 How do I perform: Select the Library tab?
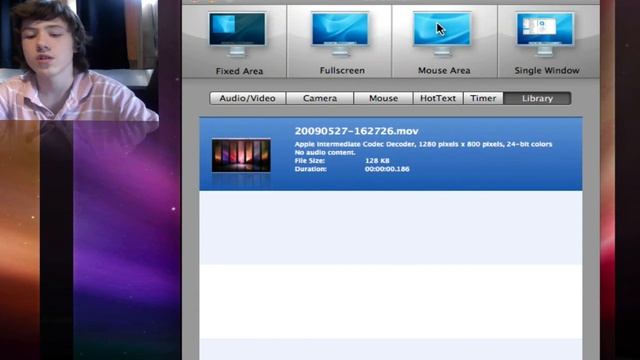pyautogui.click(x=537, y=98)
